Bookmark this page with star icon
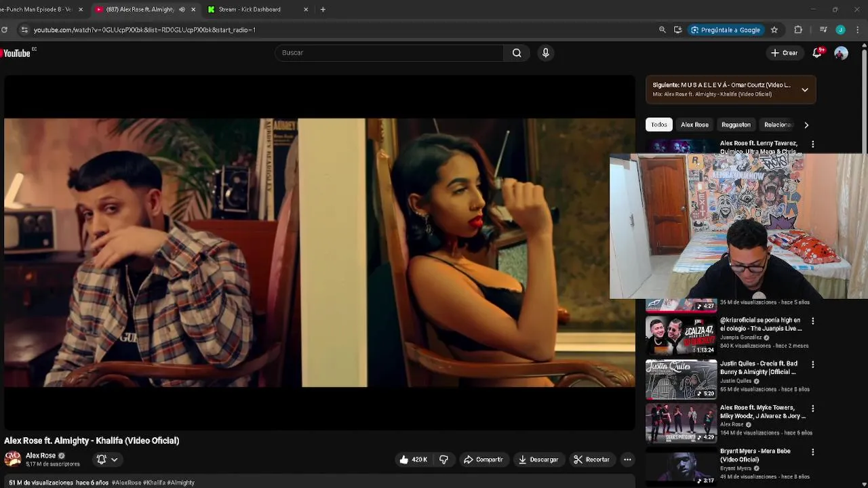Image resolution: width=868 pixels, height=488 pixels. 774,30
